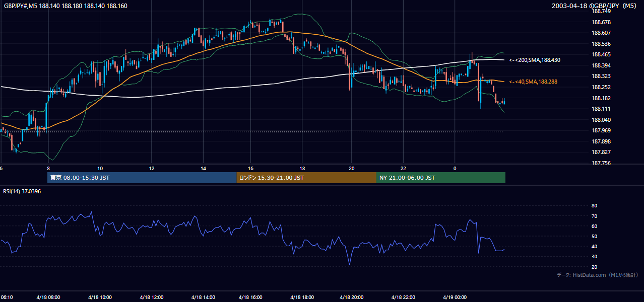Click the データ: HistData.com source note
The width and height of the screenshot is (644, 302).
point(598,275)
